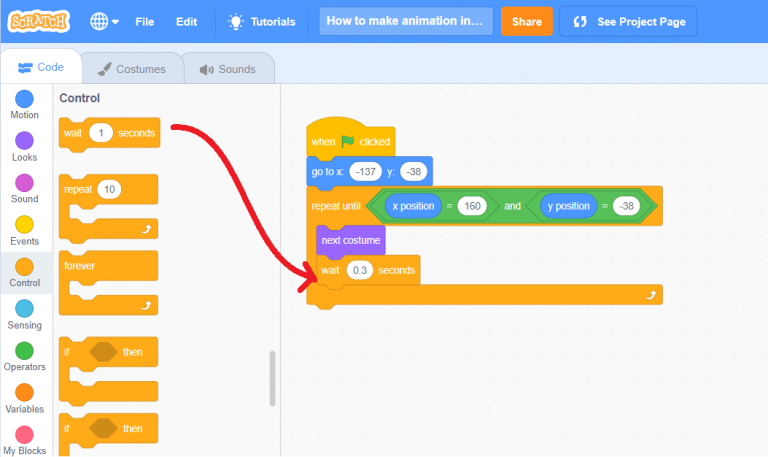Select the Variables category circle
The height and width of the screenshot is (457, 768).
pyautogui.click(x=25, y=393)
